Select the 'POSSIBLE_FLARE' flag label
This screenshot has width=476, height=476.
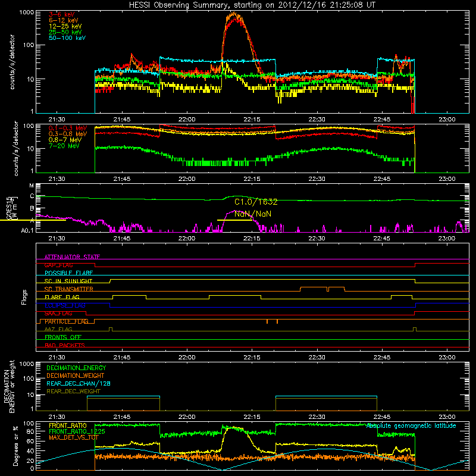[68, 273]
